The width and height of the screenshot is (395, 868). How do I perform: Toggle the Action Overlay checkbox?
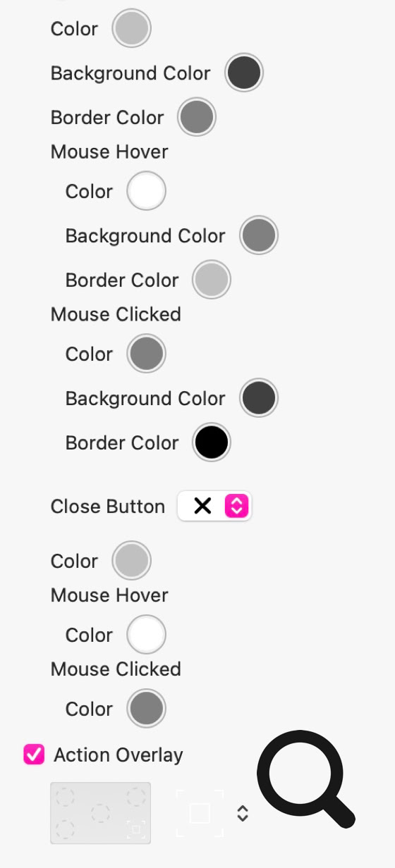[x=33, y=755]
